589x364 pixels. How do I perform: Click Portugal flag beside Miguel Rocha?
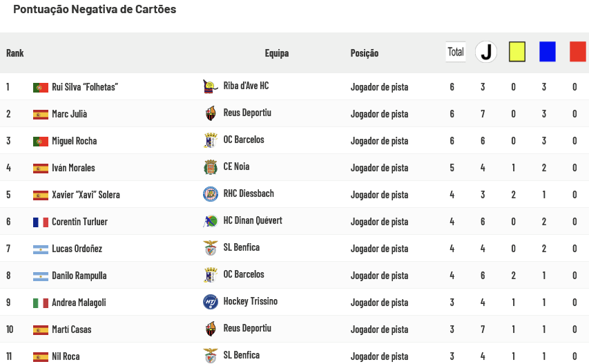(41, 141)
